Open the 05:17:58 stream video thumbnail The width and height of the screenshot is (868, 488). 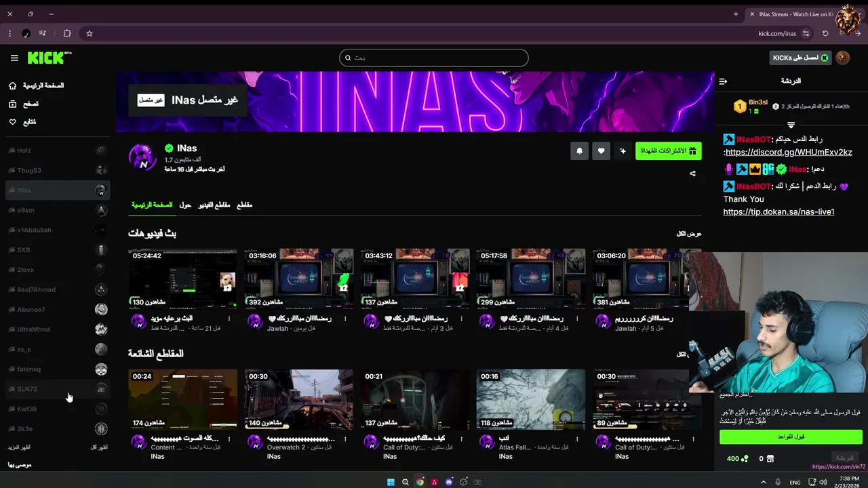tap(531, 279)
